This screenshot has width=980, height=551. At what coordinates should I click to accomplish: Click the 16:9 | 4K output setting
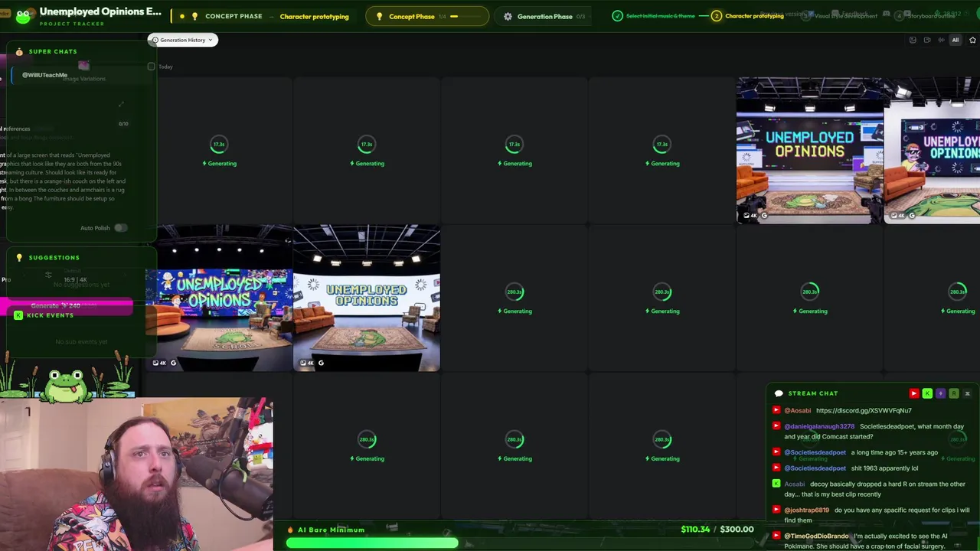75,279
